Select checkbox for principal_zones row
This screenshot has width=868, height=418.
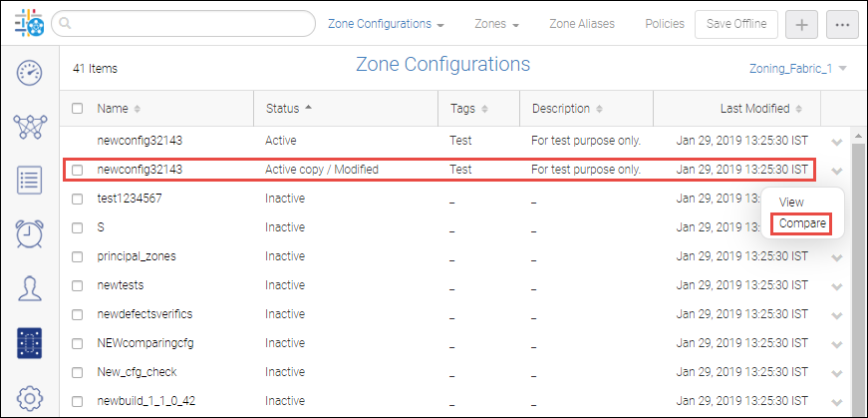(78, 256)
